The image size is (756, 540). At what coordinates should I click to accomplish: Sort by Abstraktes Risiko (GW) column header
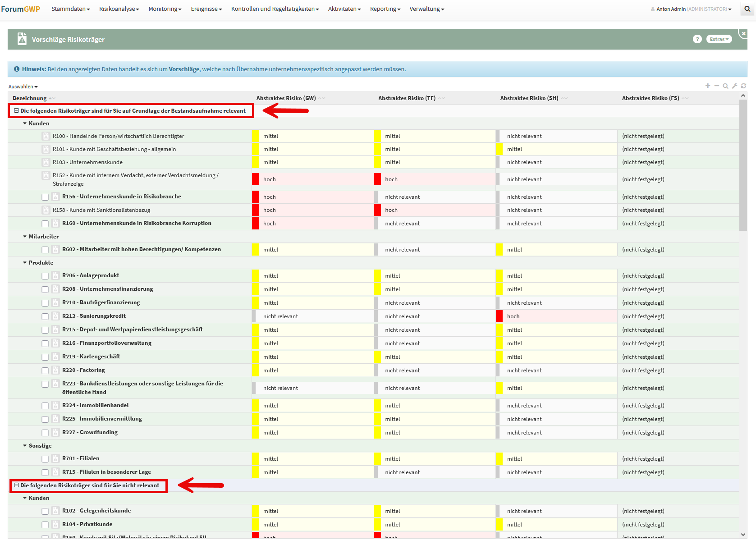click(x=286, y=98)
